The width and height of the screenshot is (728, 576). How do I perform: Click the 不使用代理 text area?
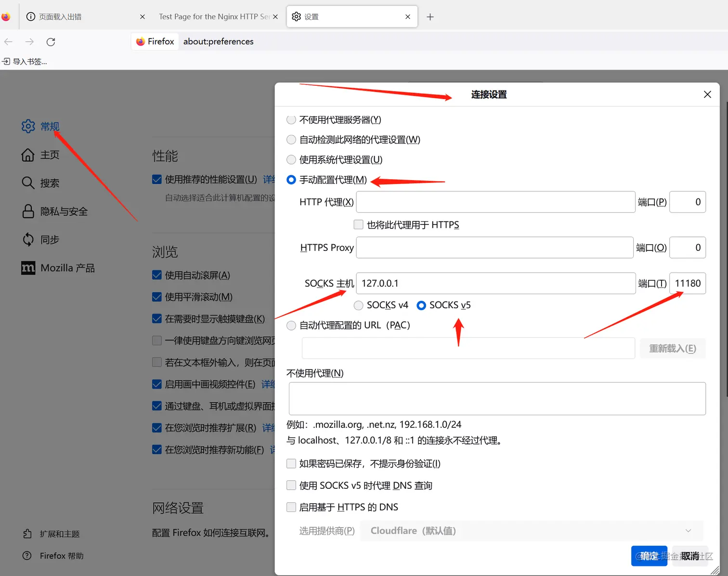[497, 399]
